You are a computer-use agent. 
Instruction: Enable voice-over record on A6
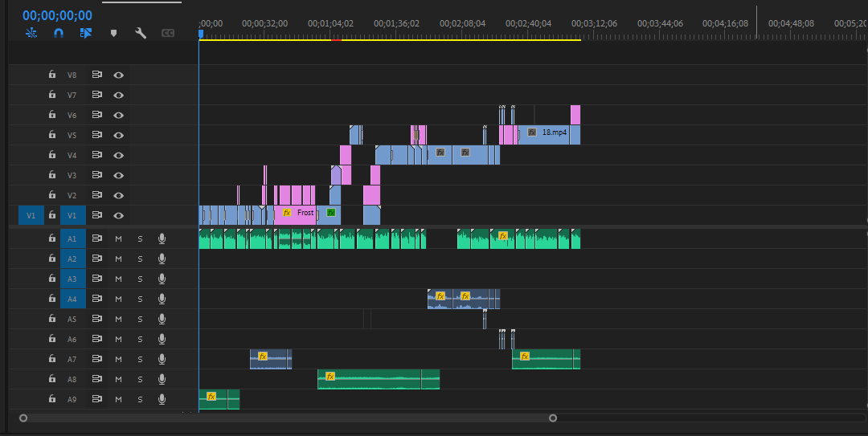click(162, 339)
